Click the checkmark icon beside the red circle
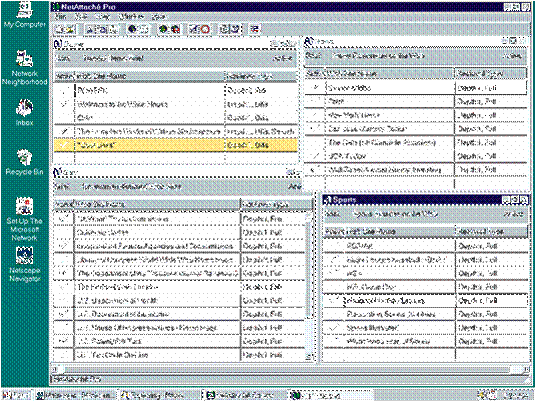 tap(195, 29)
